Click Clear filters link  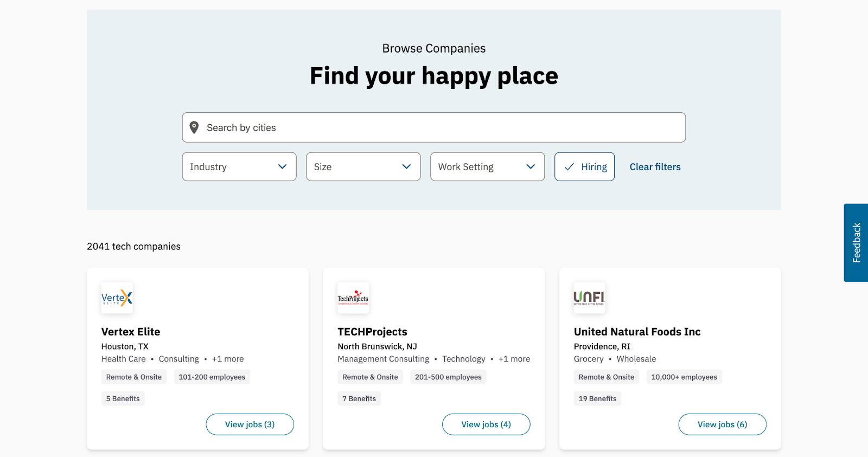[x=655, y=167]
